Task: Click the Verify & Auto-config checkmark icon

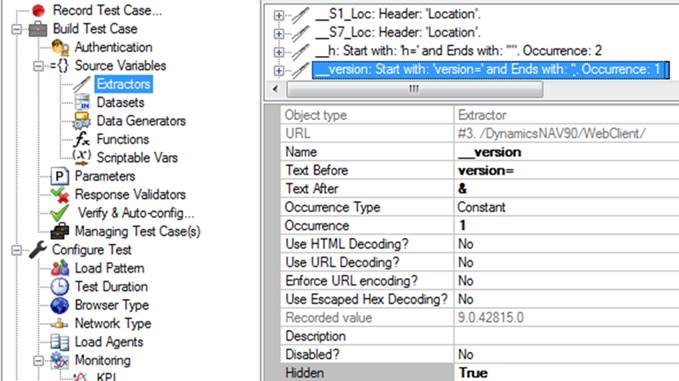Action: (60, 213)
